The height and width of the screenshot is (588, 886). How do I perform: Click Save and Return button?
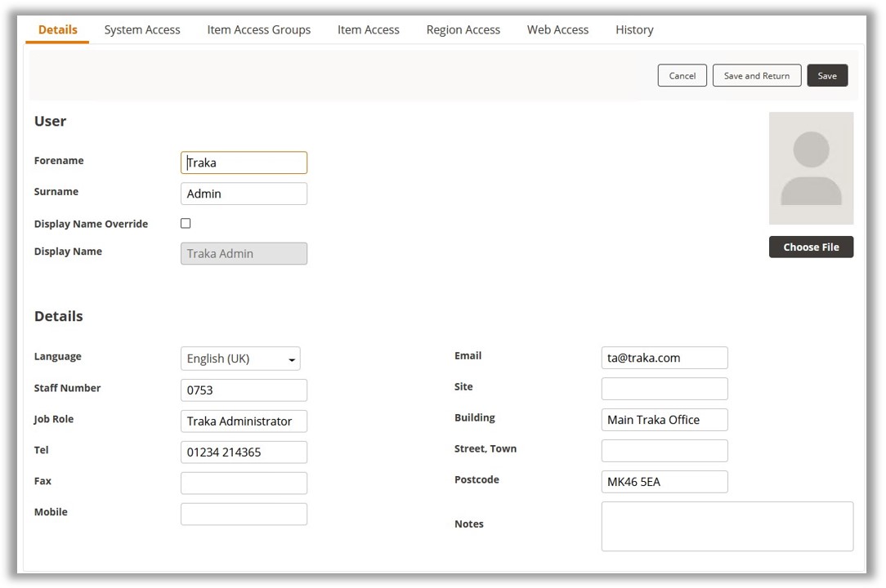[x=756, y=76]
